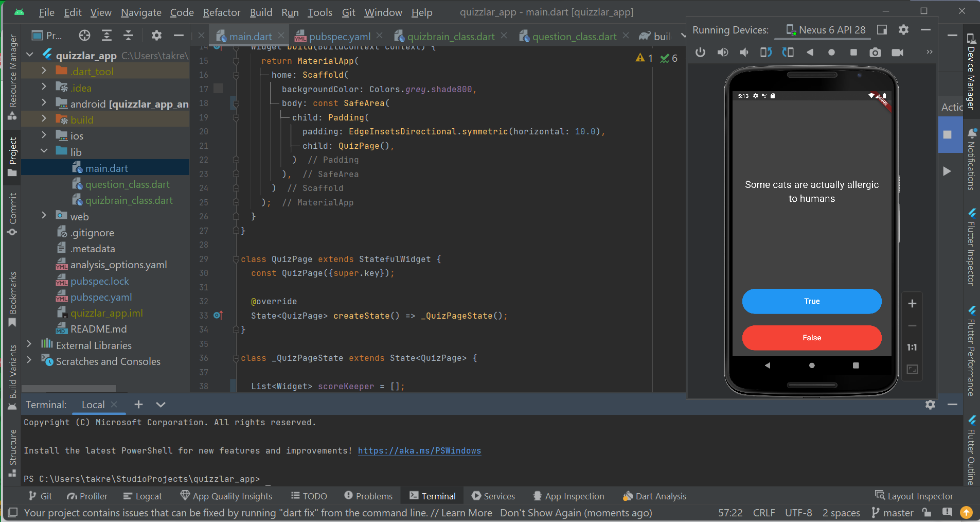The image size is (980, 522).
Task: Collapse all nodes in the Project tree
Action: [129, 36]
